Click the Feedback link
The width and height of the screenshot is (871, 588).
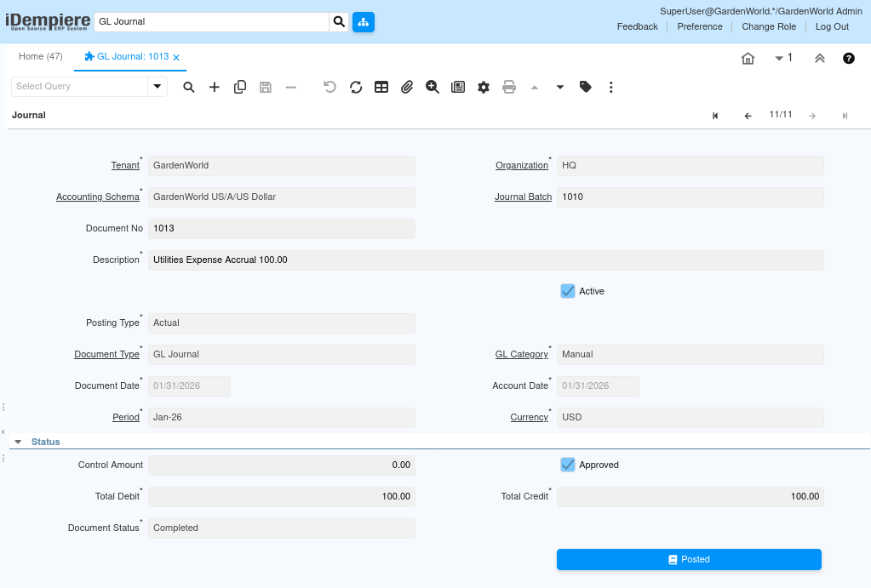coord(637,26)
